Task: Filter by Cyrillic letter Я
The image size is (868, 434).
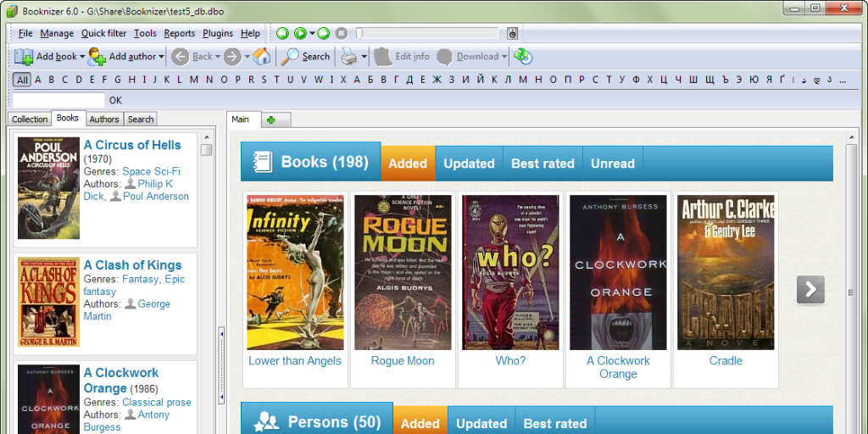Action: click(769, 80)
